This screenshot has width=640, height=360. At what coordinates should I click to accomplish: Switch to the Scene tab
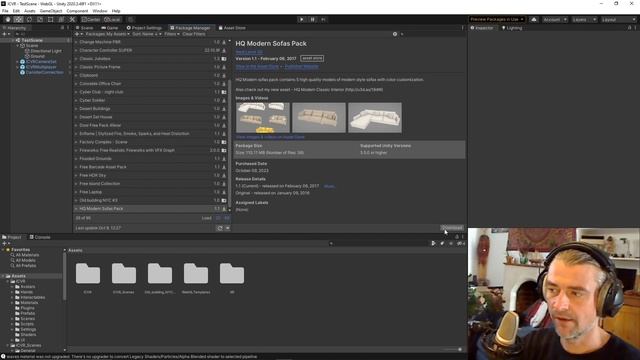click(x=84, y=28)
